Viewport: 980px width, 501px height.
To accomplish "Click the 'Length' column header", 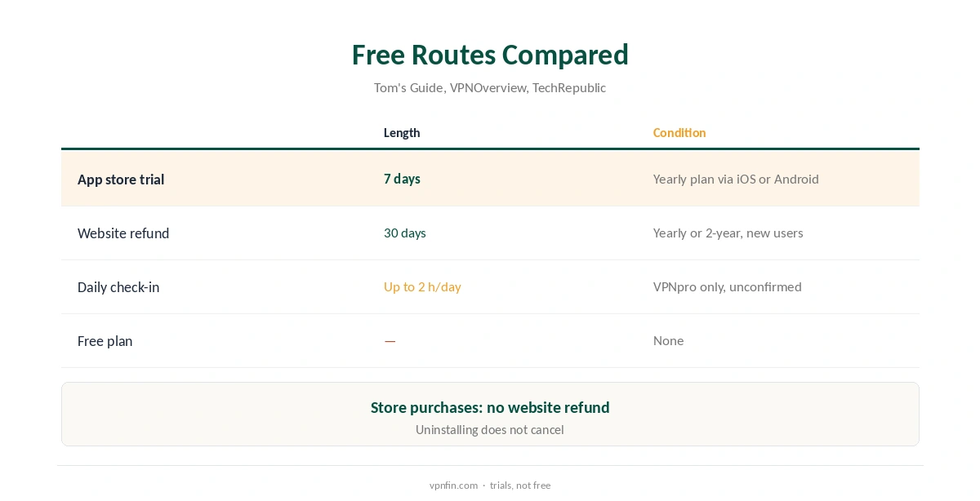I will click(402, 132).
